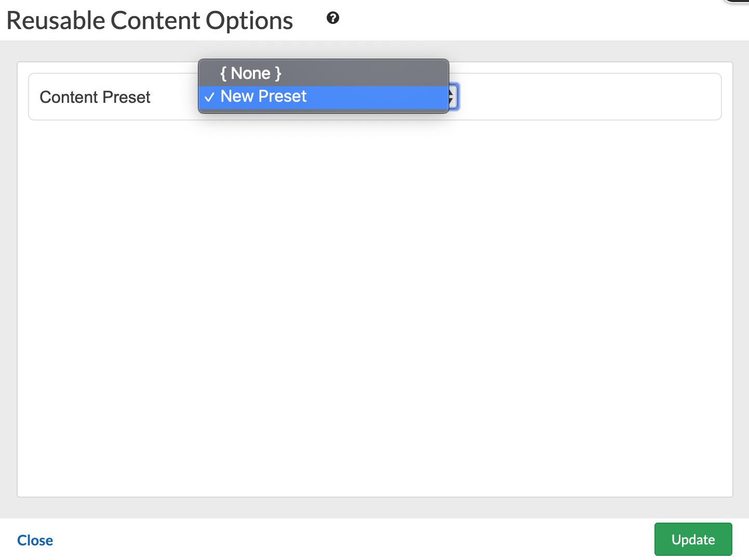The height and width of the screenshot is (560, 749).
Task: Click the word Options in the dialog title
Action: 249,21
